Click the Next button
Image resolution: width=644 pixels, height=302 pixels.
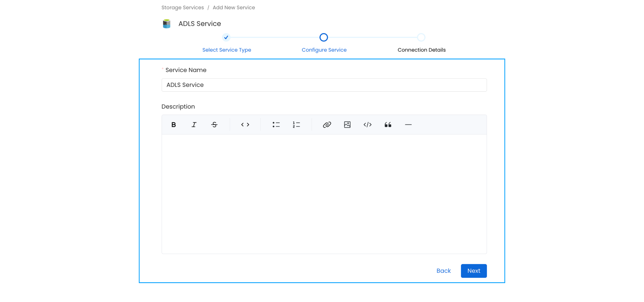474,271
